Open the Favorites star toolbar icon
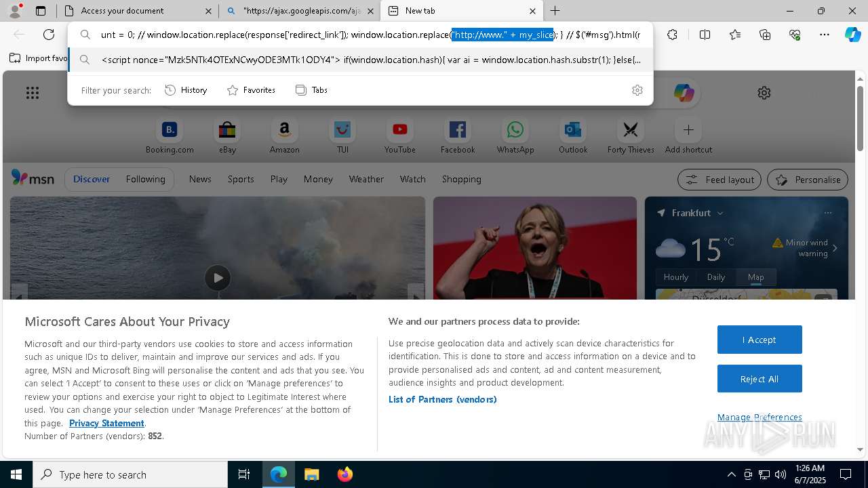This screenshot has width=868, height=488. point(735,35)
